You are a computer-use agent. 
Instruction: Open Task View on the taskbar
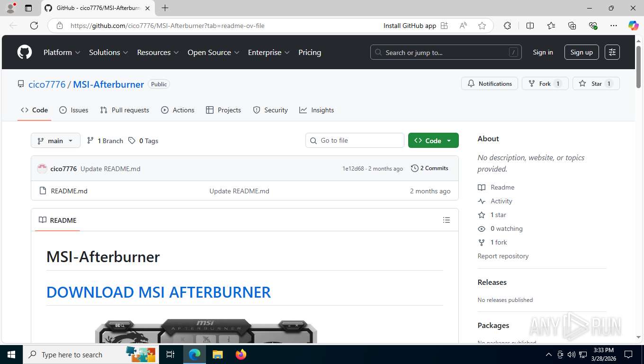(170, 355)
